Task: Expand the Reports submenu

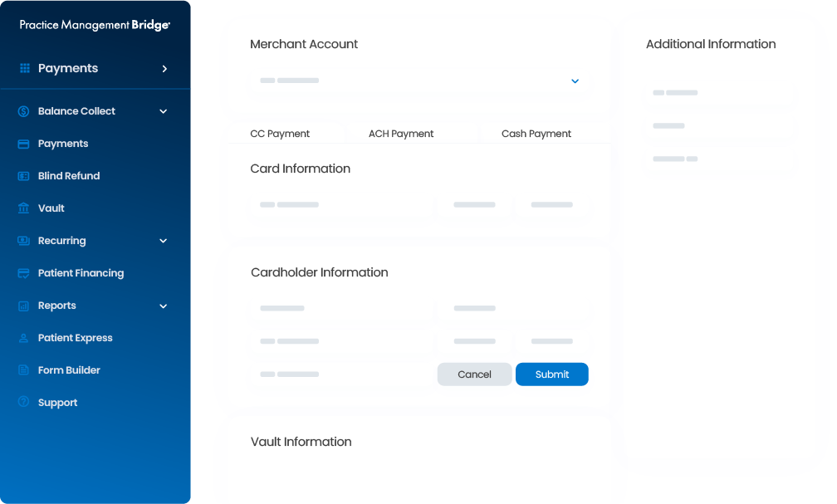Action: tap(163, 305)
